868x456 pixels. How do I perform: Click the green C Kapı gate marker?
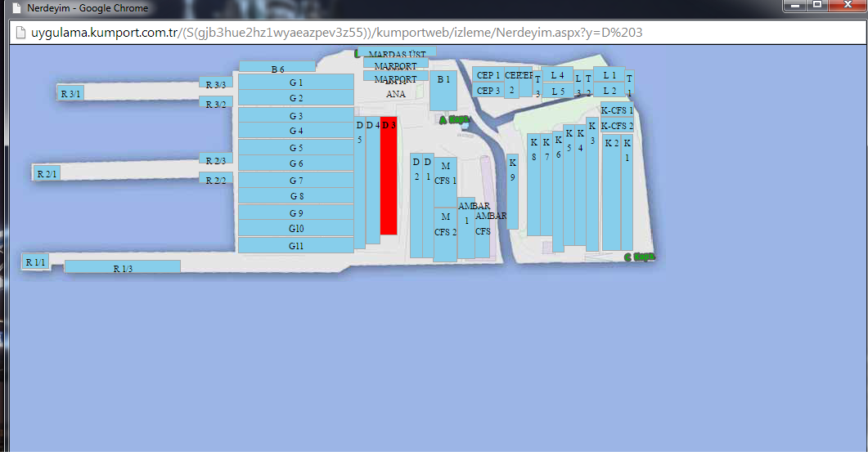click(x=640, y=257)
